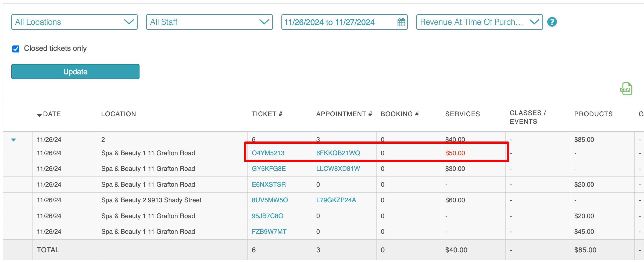Click the $45.00 products amount
The height and width of the screenshot is (262, 644).
(x=584, y=232)
